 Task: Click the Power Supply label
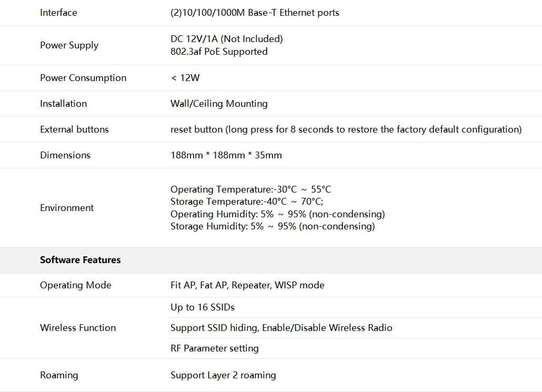click(69, 45)
